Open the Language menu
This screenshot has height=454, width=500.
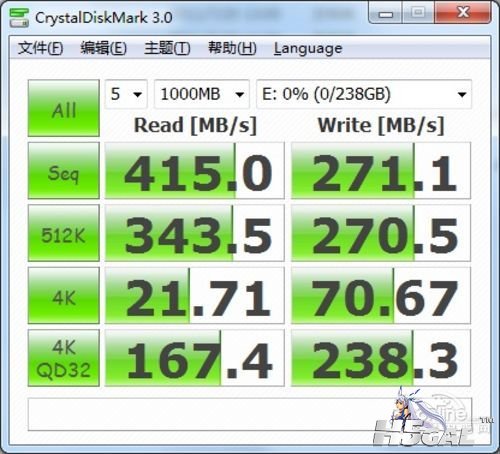tap(308, 49)
